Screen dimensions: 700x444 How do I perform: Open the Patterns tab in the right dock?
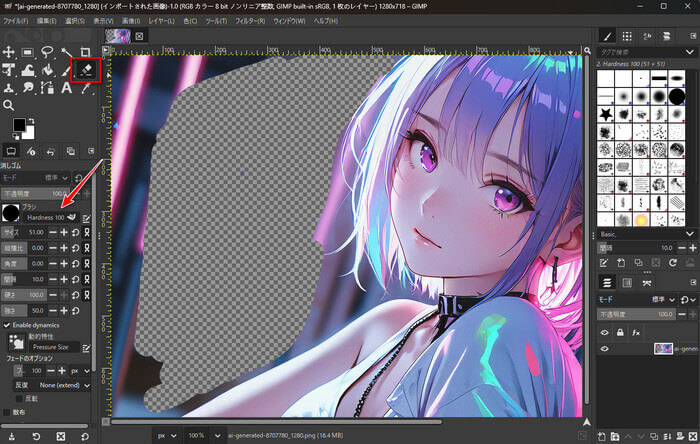pos(627,36)
